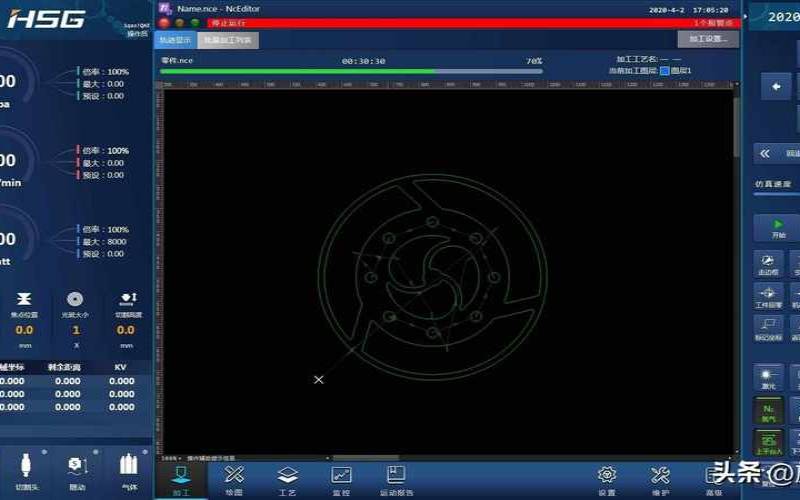Select the gas cylinders icon at bottom left
Image resolution: width=800 pixels, height=500 pixels.
coord(129,472)
